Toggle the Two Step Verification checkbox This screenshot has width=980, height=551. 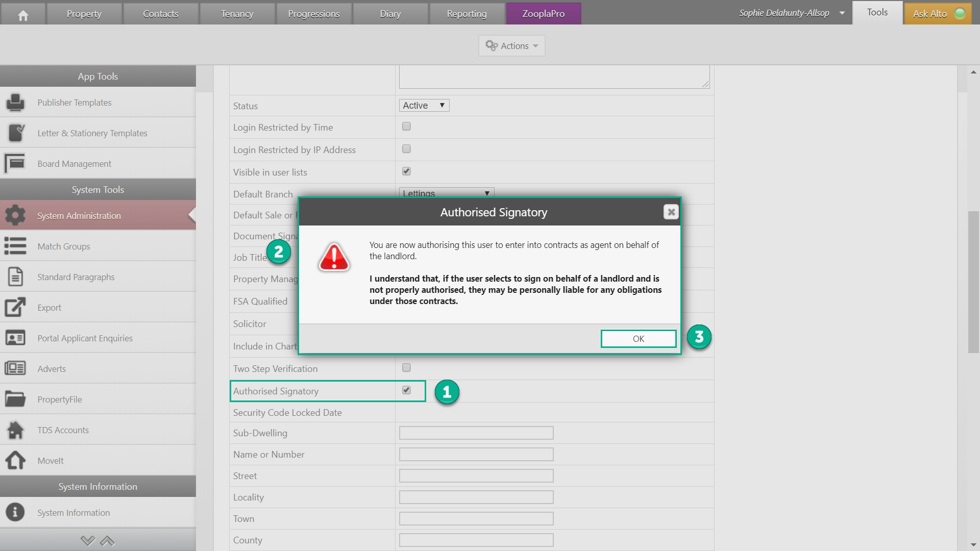406,368
